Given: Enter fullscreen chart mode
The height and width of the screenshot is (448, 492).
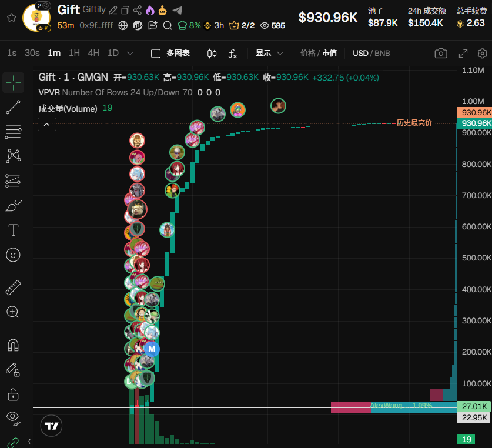Looking at the screenshot, I should [463, 54].
